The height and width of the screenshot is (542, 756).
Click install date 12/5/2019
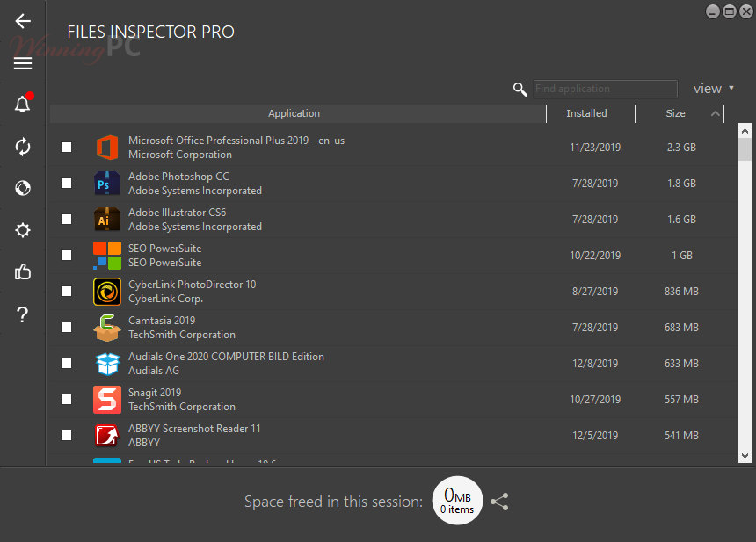[595, 436]
